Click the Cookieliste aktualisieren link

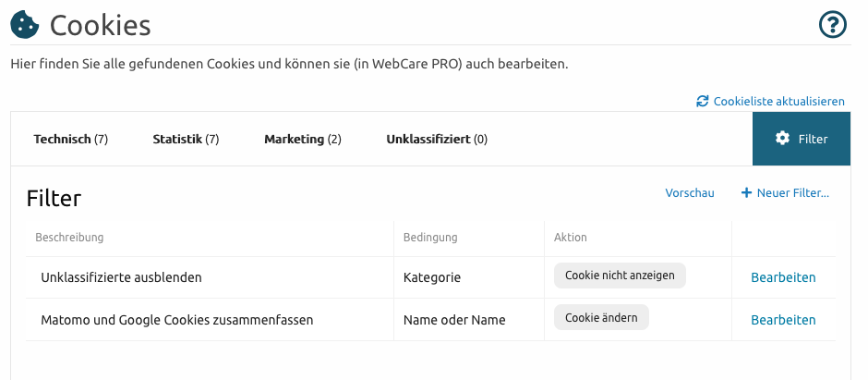tap(778, 102)
